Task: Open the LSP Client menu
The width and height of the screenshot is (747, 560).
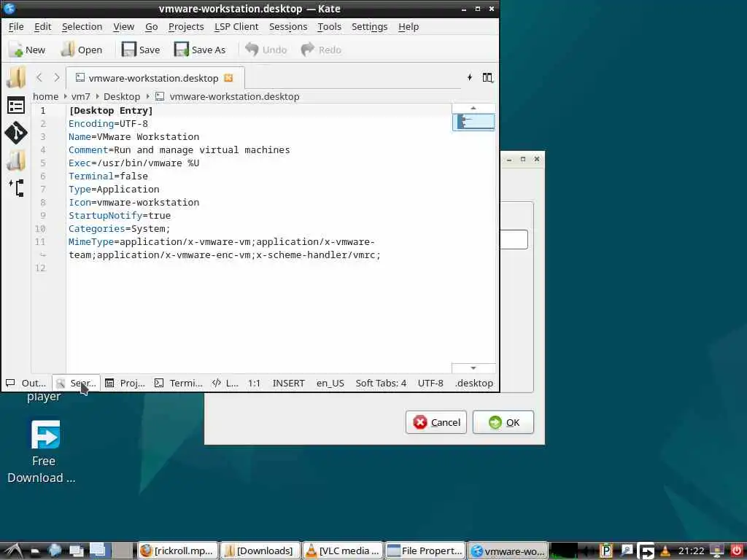Action: pyautogui.click(x=236, y=27)
